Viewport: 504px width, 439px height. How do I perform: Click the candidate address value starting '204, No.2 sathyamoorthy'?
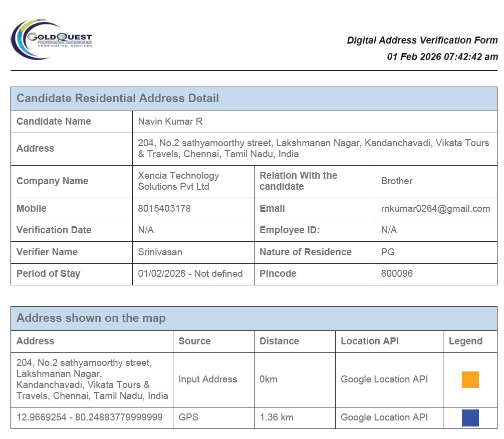pos(314,148)
